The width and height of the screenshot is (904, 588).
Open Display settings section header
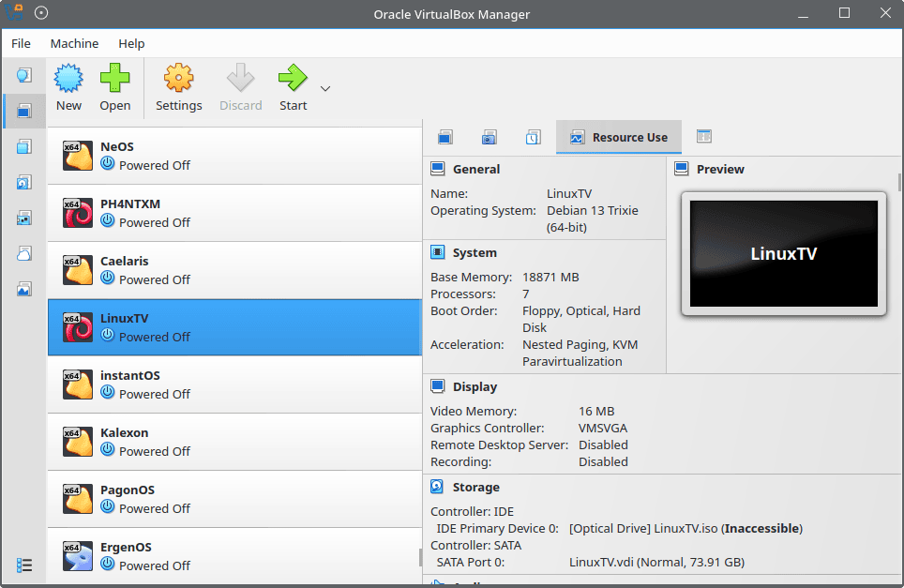click(x=475, y=386)
